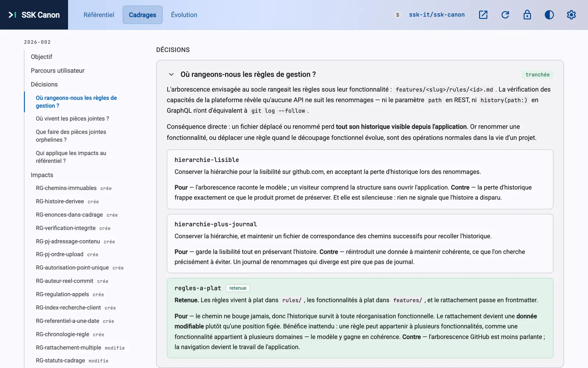Click the S avatar badge beside repository name
This screenshot has height=368, width=588.
397,15
